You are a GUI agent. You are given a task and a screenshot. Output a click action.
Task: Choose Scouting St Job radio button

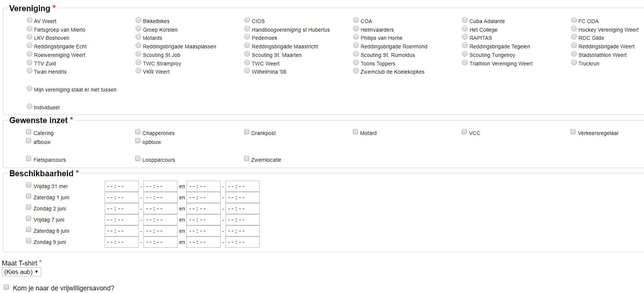click(139, 54)
